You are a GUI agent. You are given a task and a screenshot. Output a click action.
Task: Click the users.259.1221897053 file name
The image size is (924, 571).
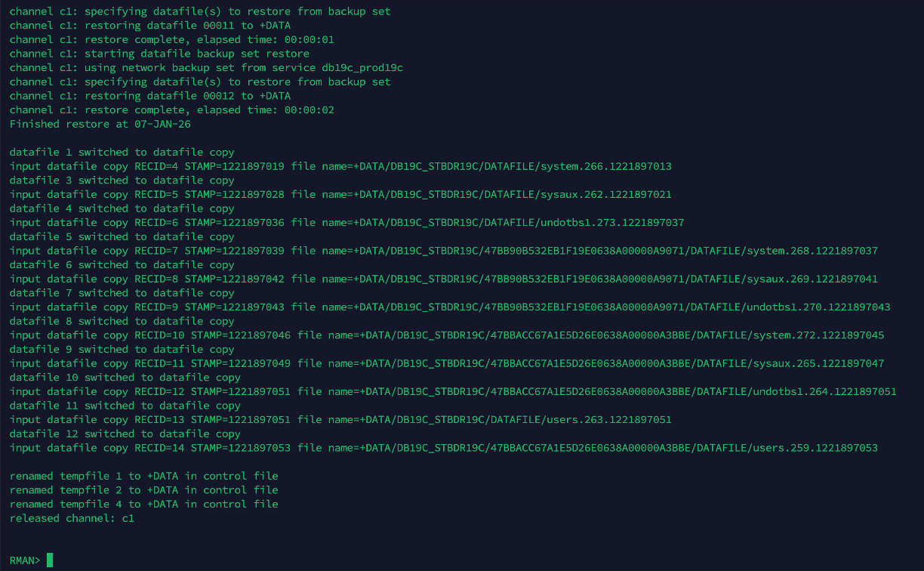[x=815, y=448]
